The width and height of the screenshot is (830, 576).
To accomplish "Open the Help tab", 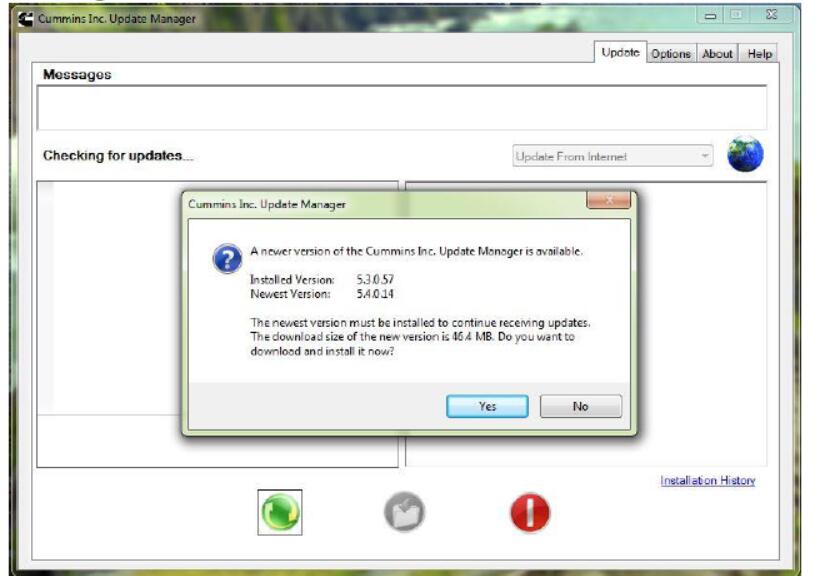I will point(759,53).
